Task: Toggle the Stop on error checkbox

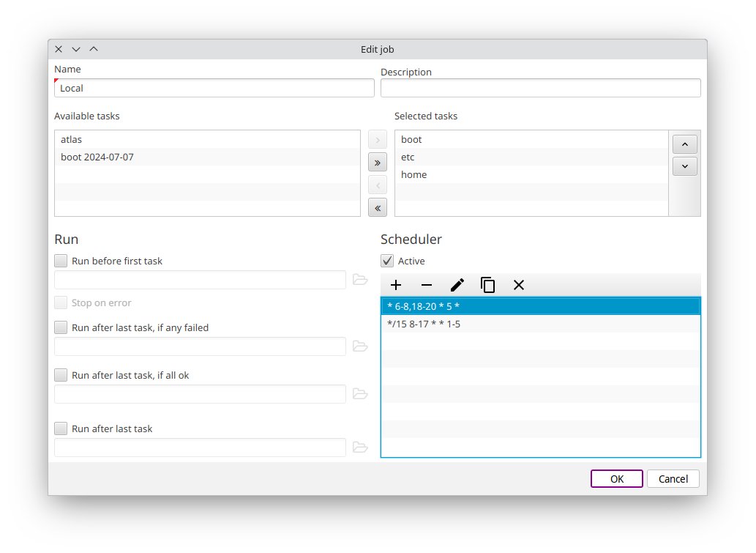Action: coord(61,303)
